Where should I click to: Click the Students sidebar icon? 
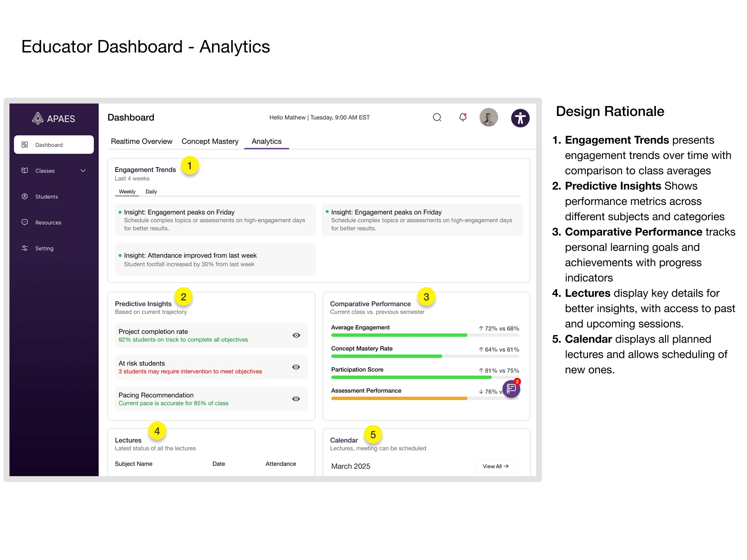pyautogui.click(x=25, y=197)
